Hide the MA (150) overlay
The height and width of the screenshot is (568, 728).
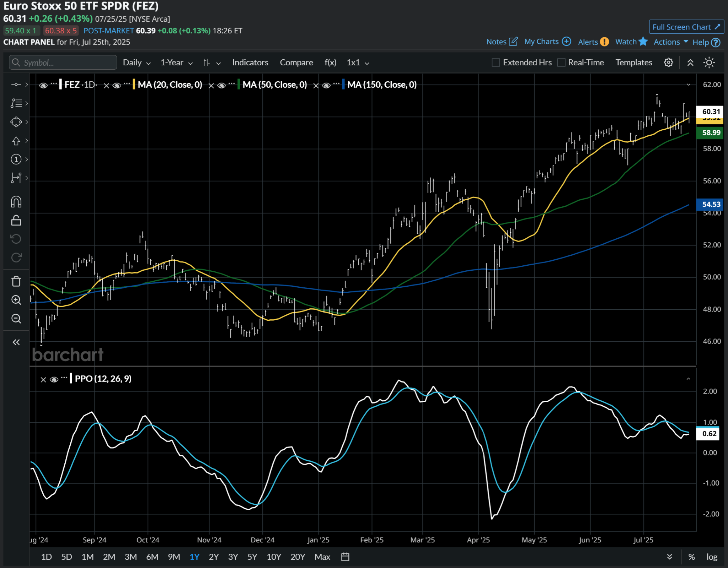tap(326, 85)
